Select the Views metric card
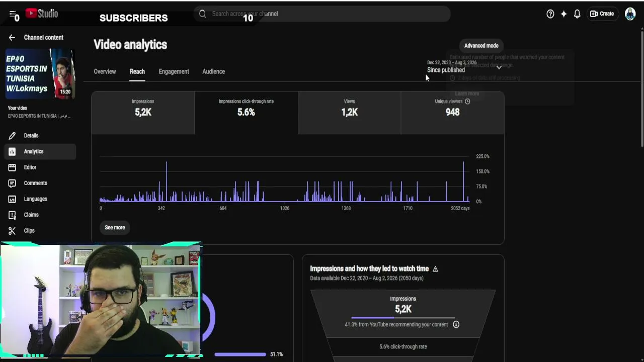The image size is (644, 362). (x=349, y=113)
